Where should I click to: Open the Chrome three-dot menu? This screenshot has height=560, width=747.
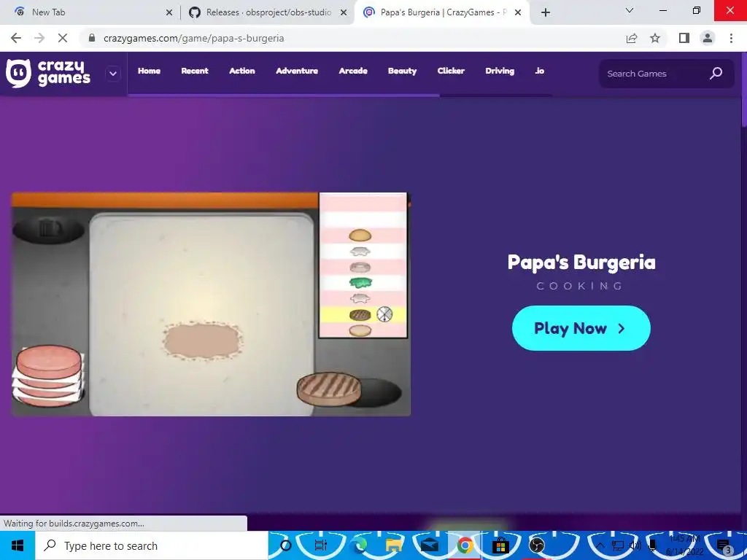731,38
